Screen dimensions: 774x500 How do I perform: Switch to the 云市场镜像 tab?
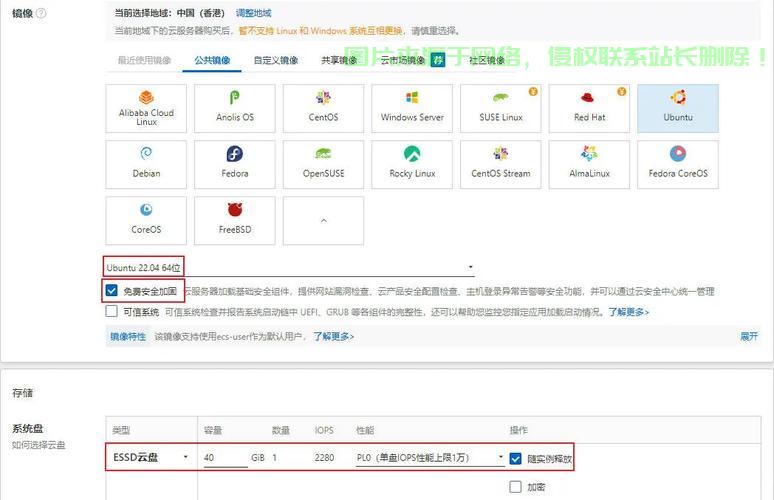click(403, 60)
